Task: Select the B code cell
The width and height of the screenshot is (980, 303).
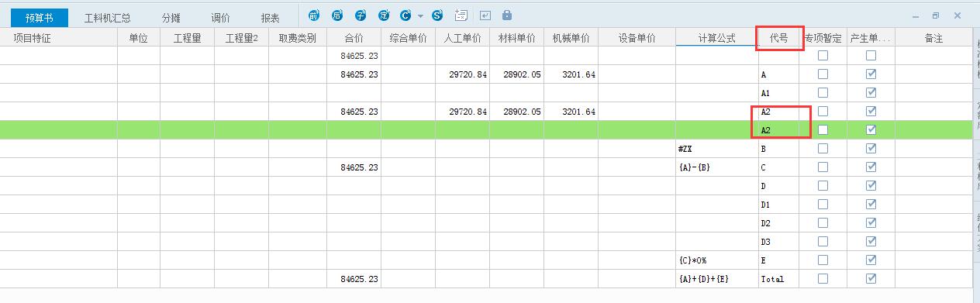Action: (x=778, y=149)
